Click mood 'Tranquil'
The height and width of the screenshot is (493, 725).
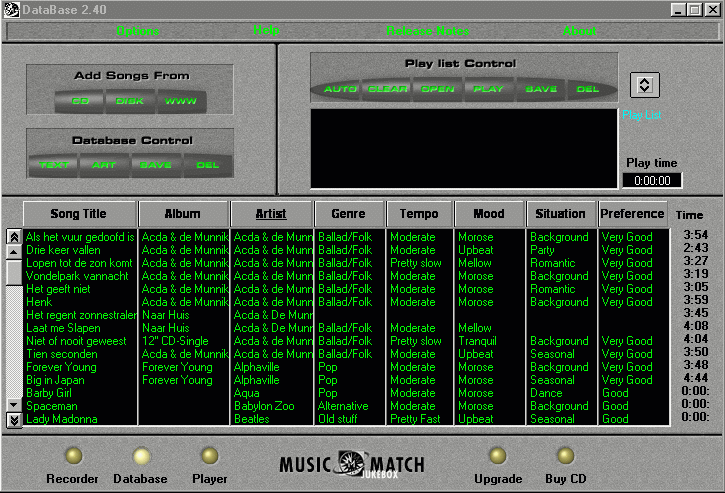click(477, 341)
